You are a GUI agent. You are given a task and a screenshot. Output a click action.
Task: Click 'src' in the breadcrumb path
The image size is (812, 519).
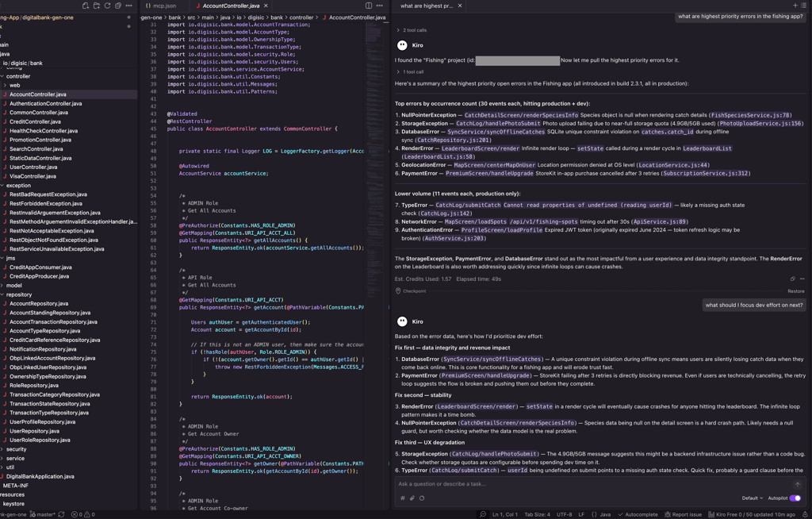coord(191,17)
